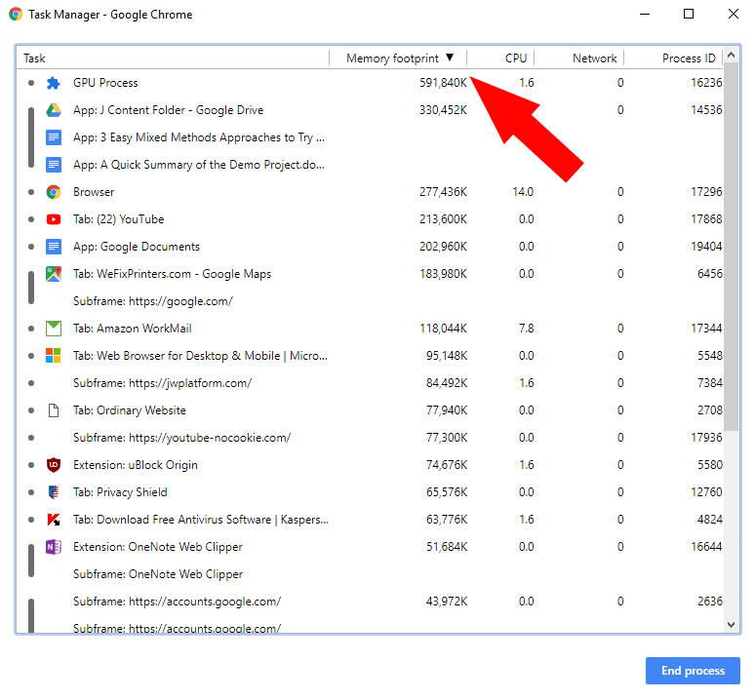Click the GPU Process puzzle piece icon
Screen dimensions: 755x700
[x=53, y=83]
